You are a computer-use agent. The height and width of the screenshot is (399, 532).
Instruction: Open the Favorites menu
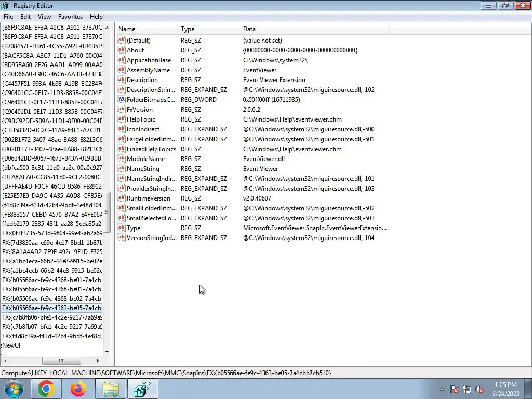70,16
